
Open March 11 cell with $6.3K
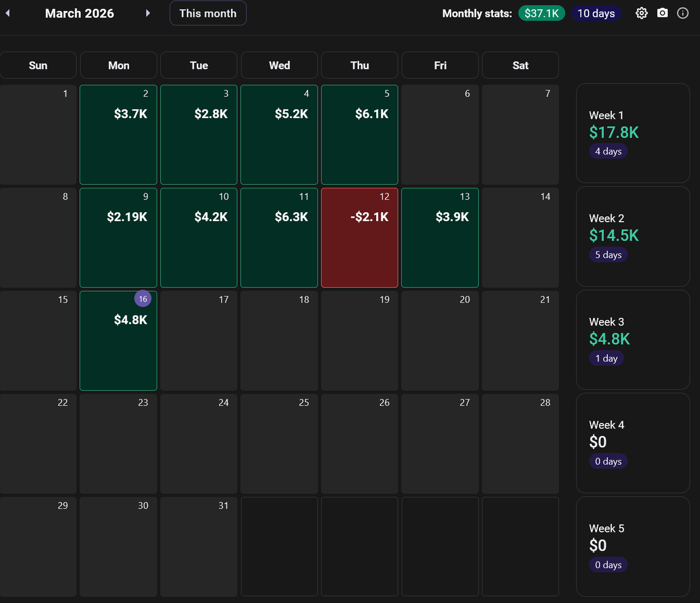[279, 238]
